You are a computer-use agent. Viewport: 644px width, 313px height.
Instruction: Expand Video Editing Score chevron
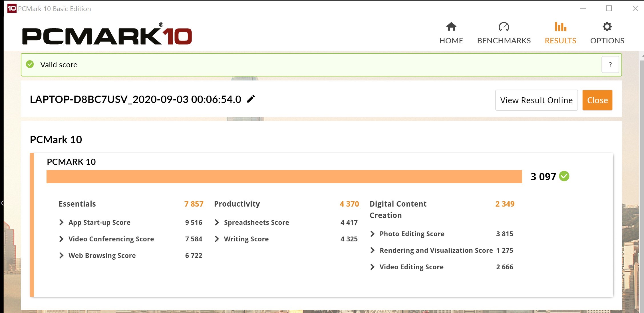pos(372,267)
